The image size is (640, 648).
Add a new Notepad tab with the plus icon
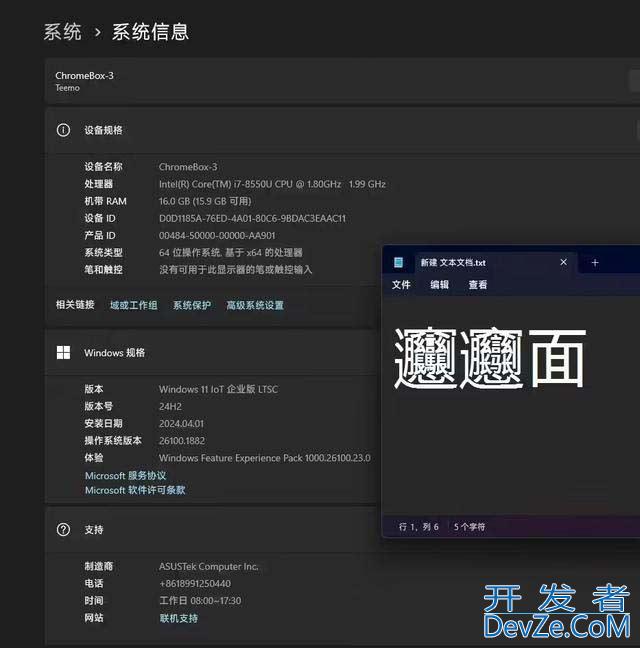coord(595,262)
